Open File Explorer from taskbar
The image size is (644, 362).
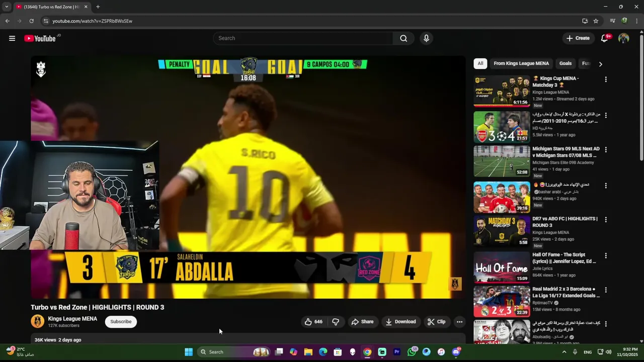coord(308,352)
